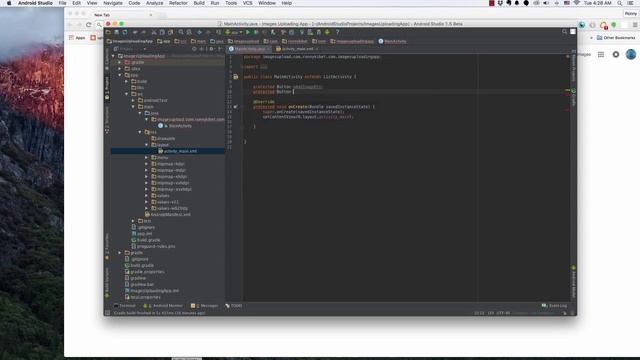Screen dimensions: 640x360
Task: Open the project folder toolbar icon
Action: pos(108,32)
